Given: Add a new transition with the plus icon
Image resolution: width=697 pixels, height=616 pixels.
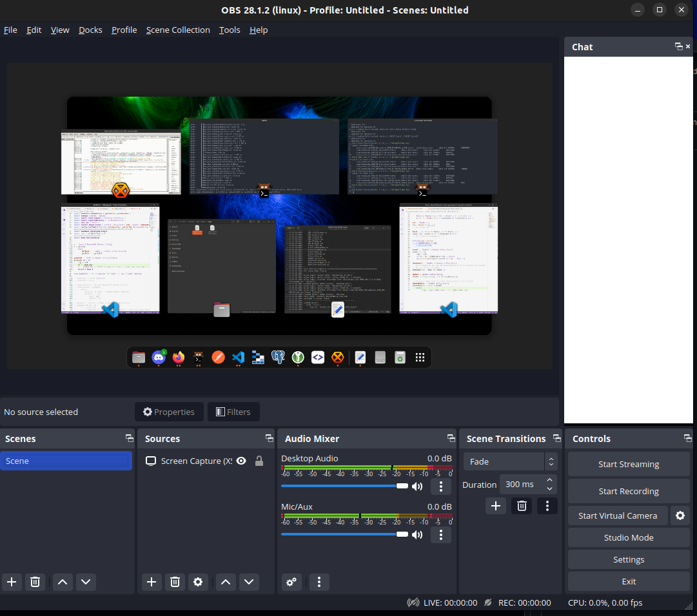Looking at the screenshot, I should click(496, 506).
